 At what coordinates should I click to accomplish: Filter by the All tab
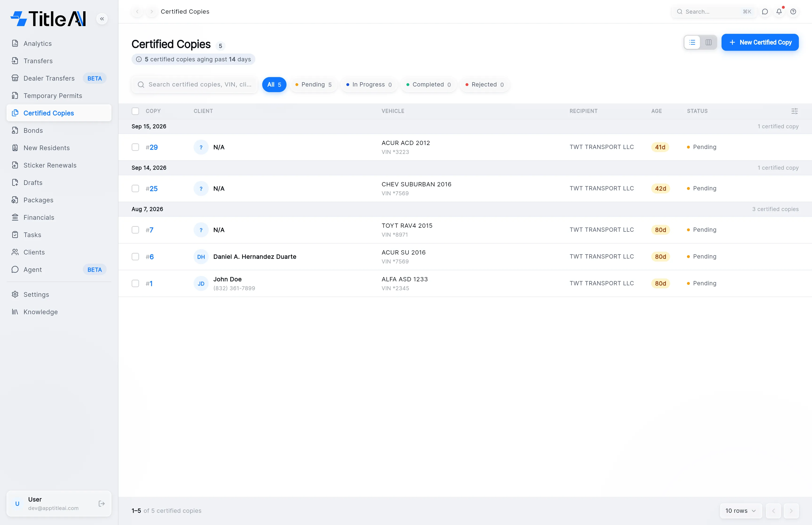tap(274, 85)
